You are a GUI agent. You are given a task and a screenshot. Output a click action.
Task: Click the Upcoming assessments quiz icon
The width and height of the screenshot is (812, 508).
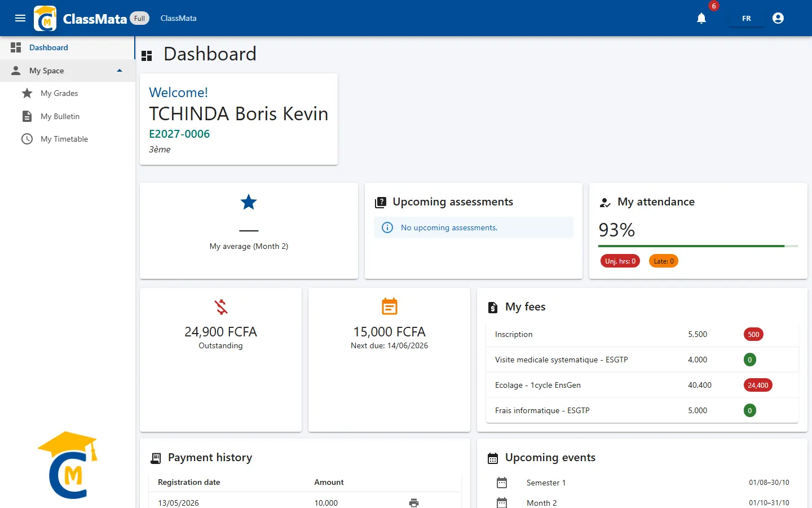[x=381, y=202]
